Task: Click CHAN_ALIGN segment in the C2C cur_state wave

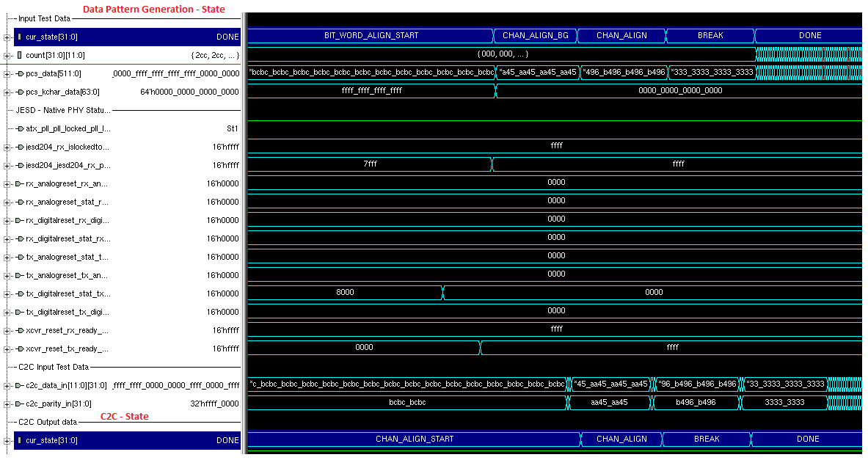Action: coord(621,439)
